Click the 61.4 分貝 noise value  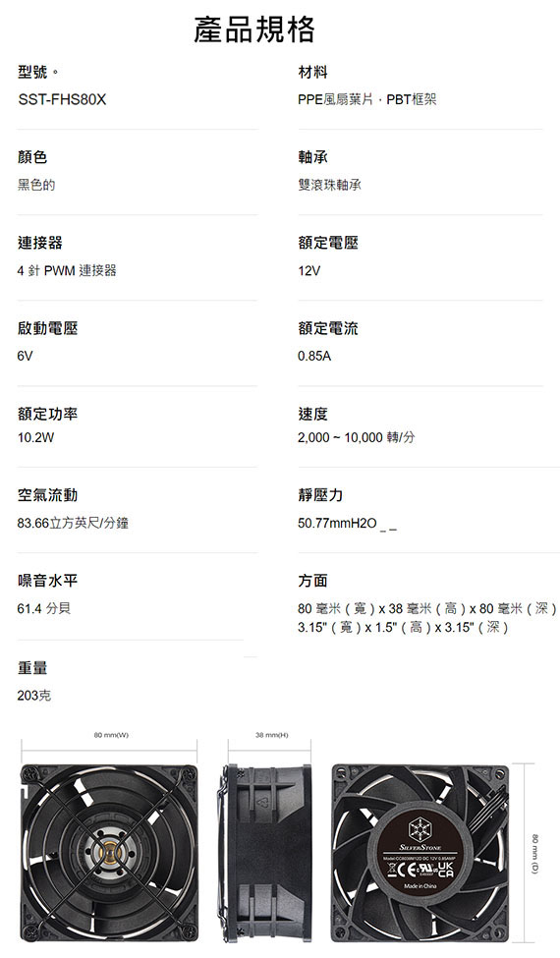(44, 608)
